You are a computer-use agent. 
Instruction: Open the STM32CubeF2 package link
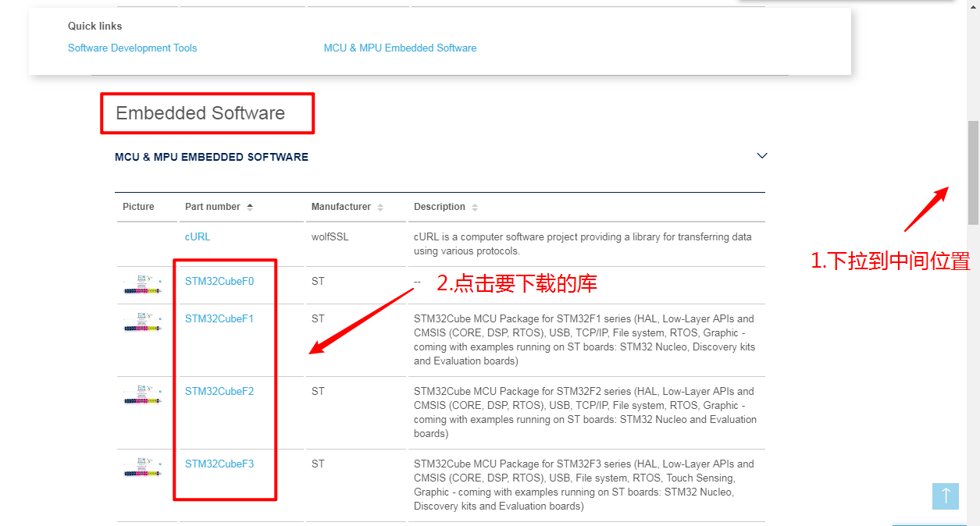219,391
